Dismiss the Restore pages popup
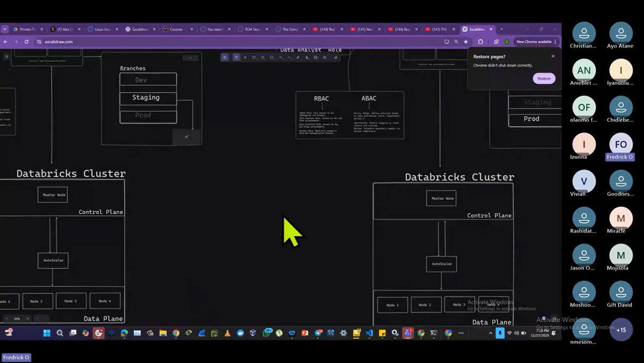644x363 pixels. [x=553, y=56]
